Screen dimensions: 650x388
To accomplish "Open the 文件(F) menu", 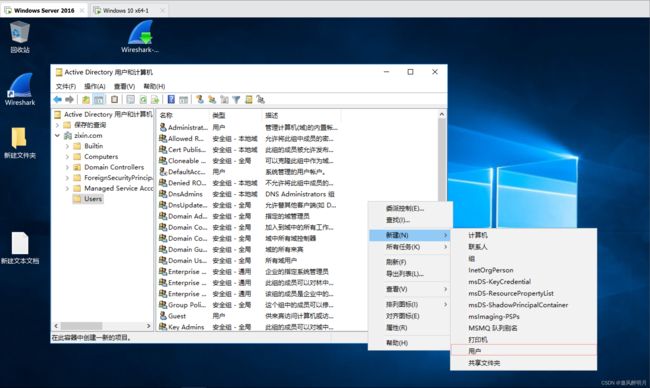I will 66,86.
